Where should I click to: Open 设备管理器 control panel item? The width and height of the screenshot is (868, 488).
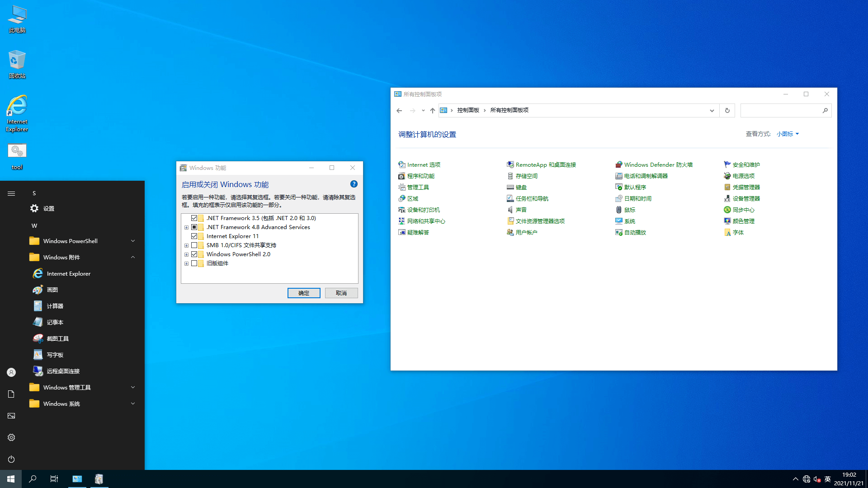pyautogui.click(x=746, y=199)
